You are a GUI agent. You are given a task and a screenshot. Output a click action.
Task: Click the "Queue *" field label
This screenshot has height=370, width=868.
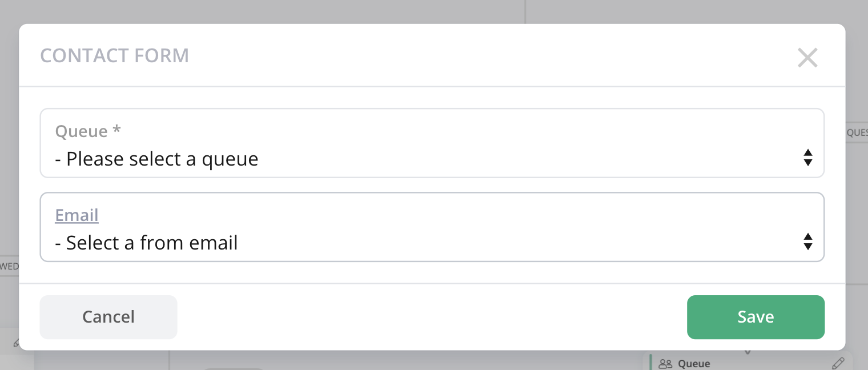tap(88, 131)
